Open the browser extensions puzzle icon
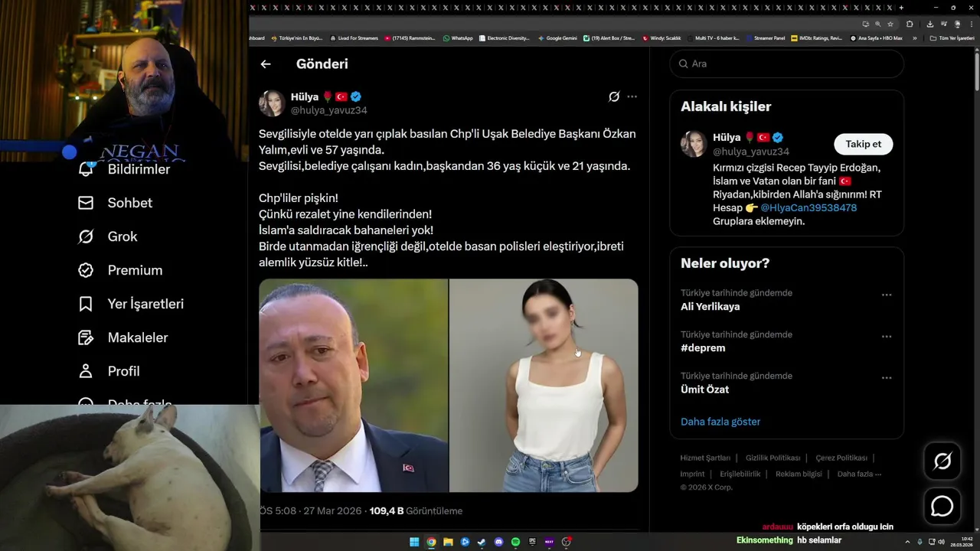 tap(910, 24)
